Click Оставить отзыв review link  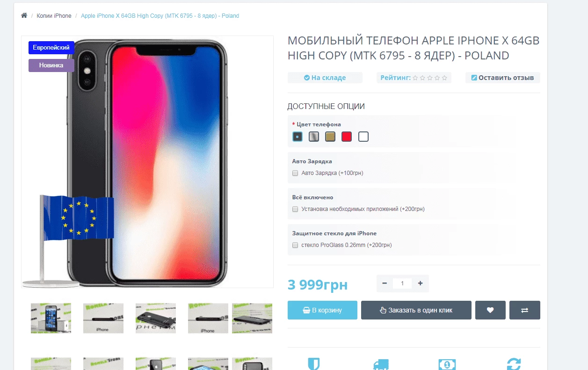tap(502, 78)
